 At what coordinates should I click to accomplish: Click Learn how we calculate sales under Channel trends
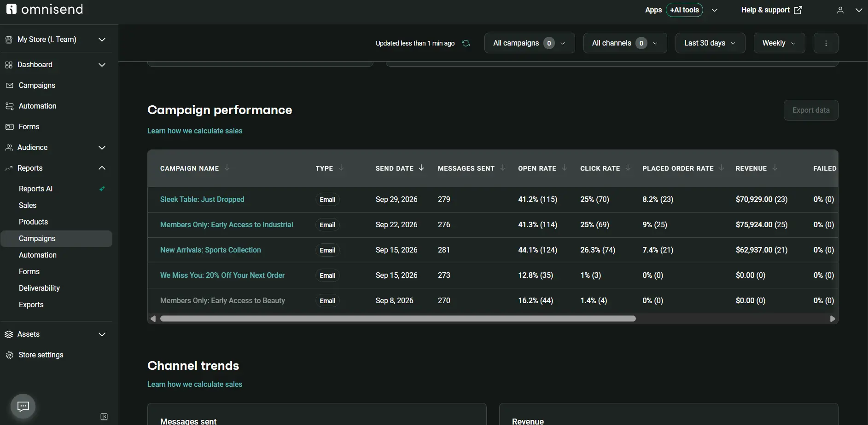pyautogui.click(x=195, y=384)
